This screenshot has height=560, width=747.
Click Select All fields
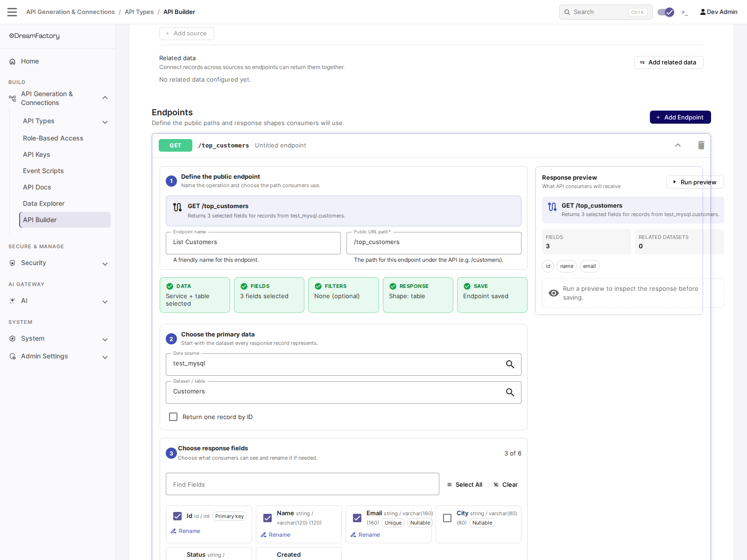pyautogui.click(x=465, y=484)
